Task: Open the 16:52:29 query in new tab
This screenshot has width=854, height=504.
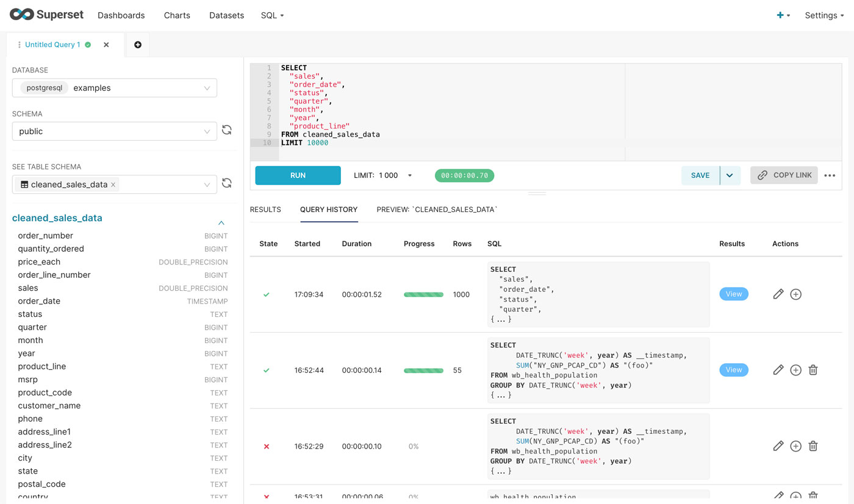Action: 795,446
